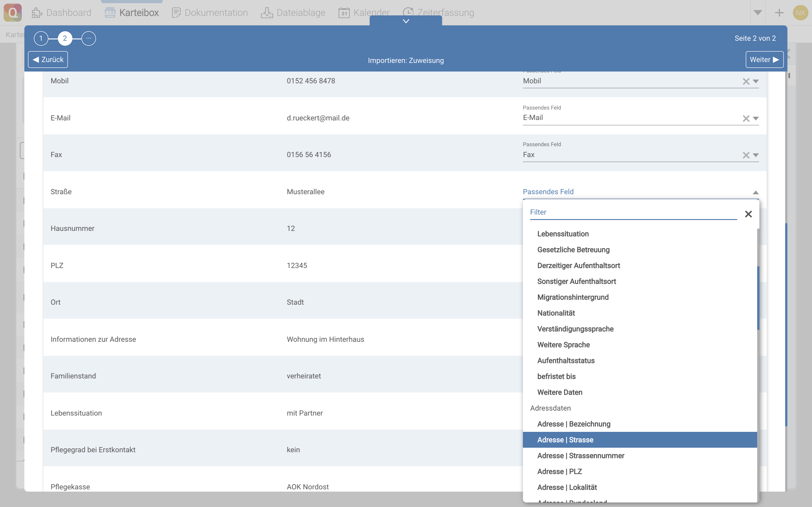Expand the Fax field dropdown arrow
The height and width of the screenshot is (507, 812).
point(756,155)
